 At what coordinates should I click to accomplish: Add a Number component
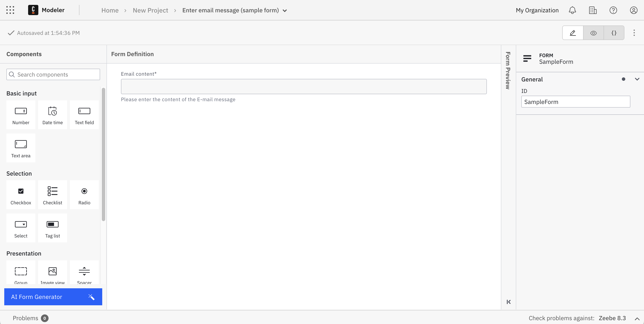[21, 115]
